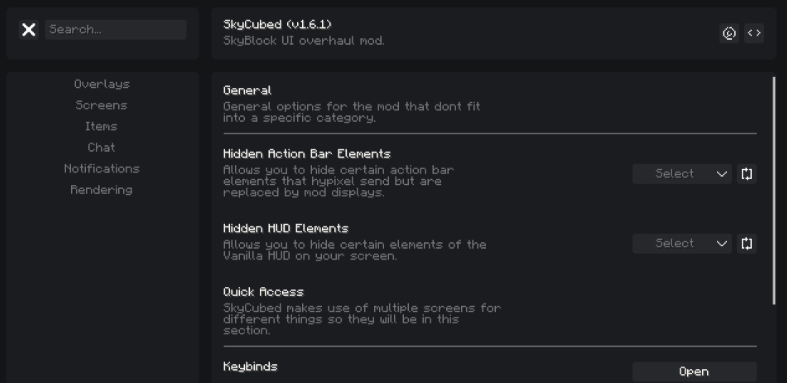This screenshot has width=787, height=383.
Task: Click the chevron arrow for Hidden Action Bar Elements
Action: point(722,174)
